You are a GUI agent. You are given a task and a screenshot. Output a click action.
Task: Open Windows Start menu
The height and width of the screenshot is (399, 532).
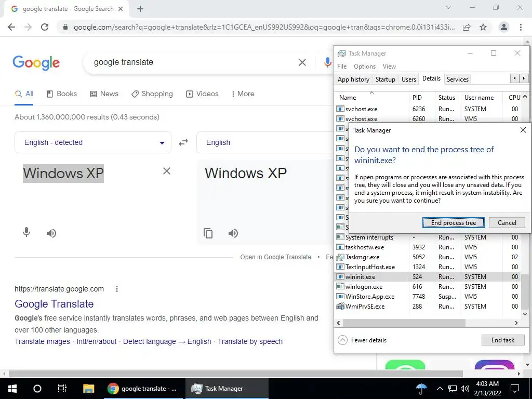[x=12, y=389]
